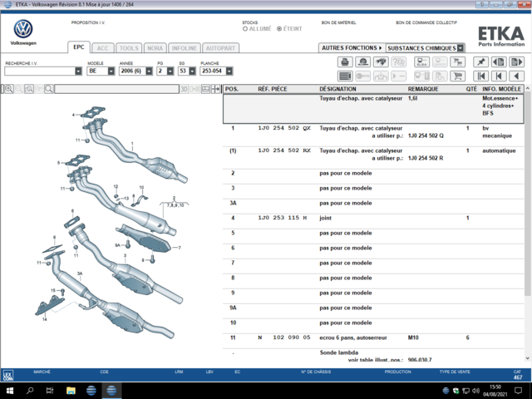The height and width of the screenshot is (399, 532).
Task: Go to the next illustration page
Action: pos(516,62)
